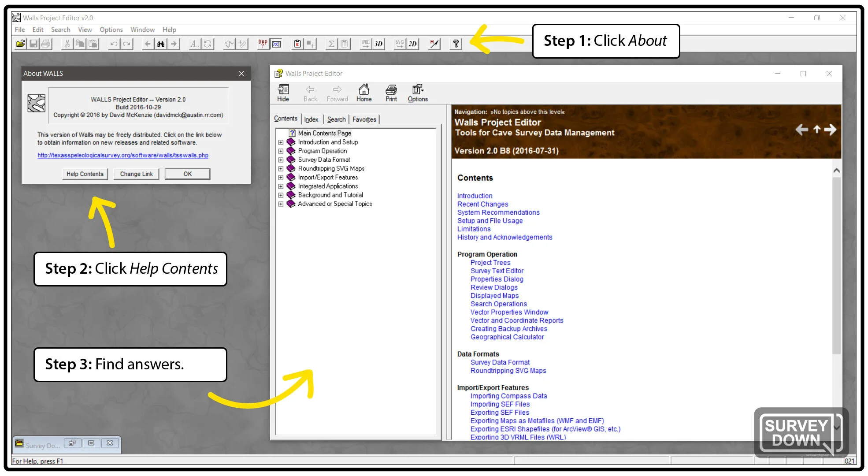Expand Introduction and Setup tree node
This screenshot has height=476, width=868.
coord(281,142)
